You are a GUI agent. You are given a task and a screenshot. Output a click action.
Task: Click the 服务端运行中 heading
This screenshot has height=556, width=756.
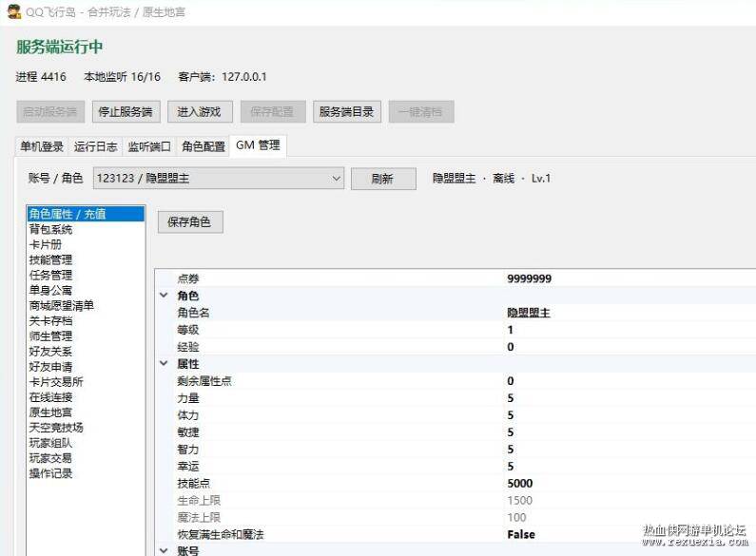point(59,47)
